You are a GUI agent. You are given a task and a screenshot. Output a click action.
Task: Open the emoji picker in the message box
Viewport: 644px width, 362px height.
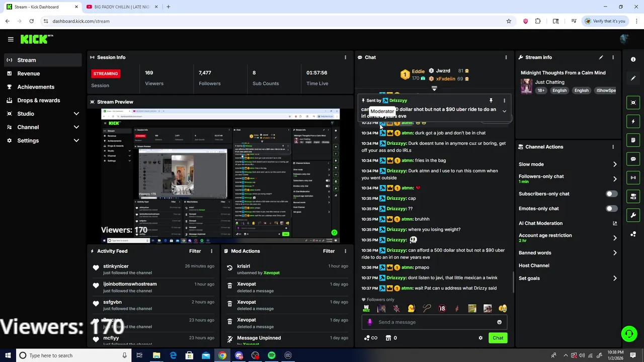click(499, 322)
